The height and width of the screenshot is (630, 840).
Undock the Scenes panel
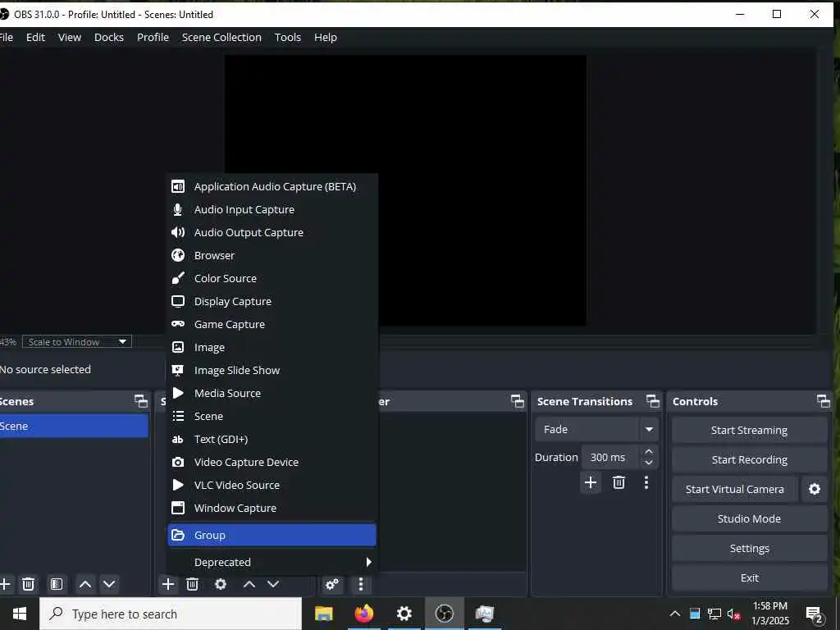point(141,401)
